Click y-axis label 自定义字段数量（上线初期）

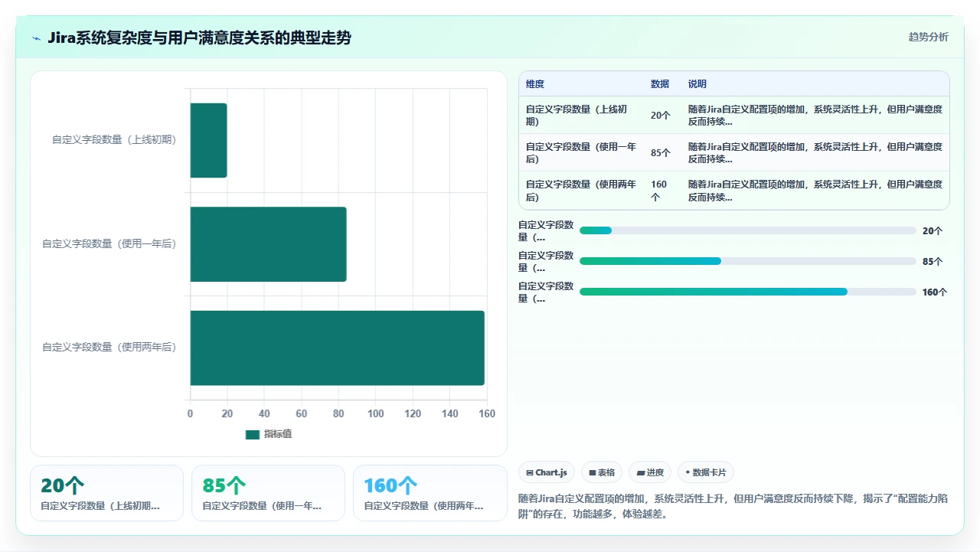[x=114, y=140]
